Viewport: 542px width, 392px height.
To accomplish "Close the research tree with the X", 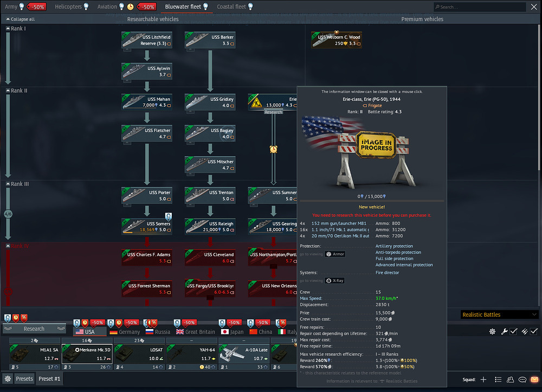I will tap(534, 7).
